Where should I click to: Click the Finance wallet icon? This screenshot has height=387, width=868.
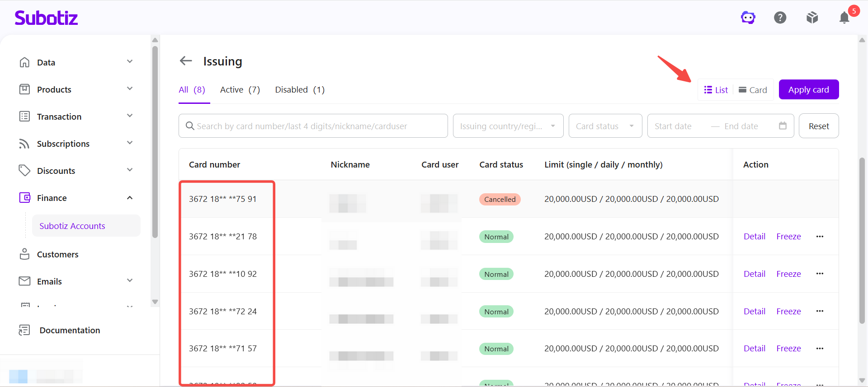(24, 198)
